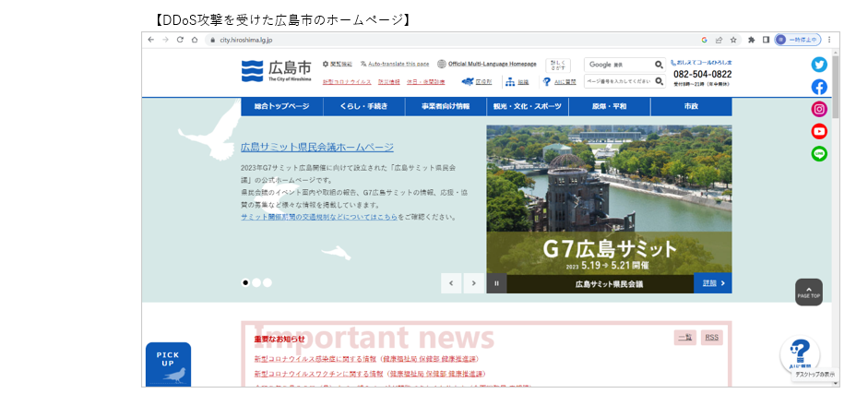
Task: Click the 詳しくさがす button
Action: (x=558, y=66)
